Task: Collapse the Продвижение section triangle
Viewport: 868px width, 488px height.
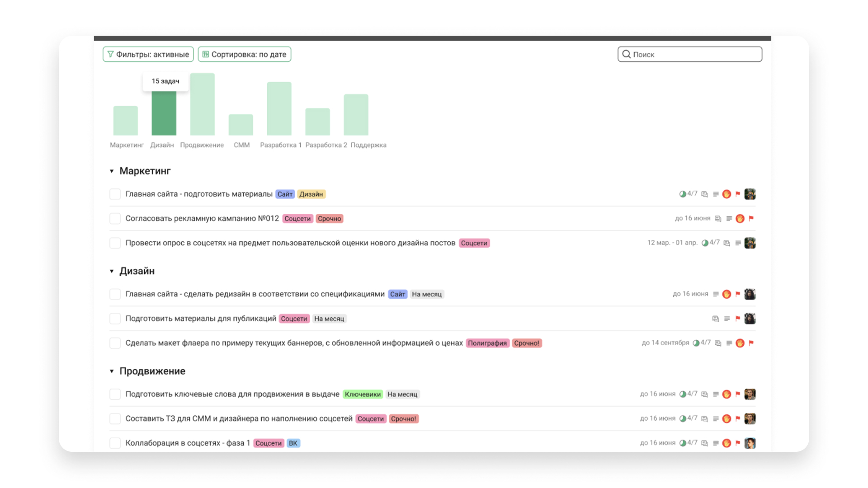Action: (x=112, y=371)
